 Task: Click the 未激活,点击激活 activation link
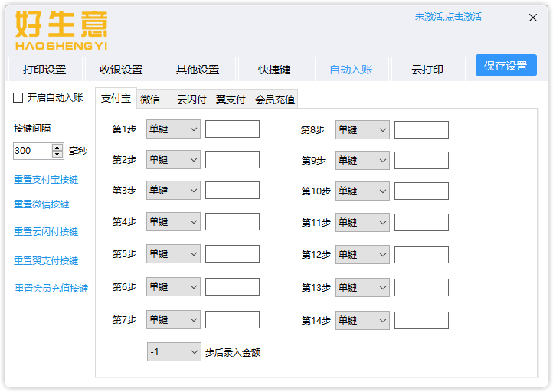tap(448, 17)
